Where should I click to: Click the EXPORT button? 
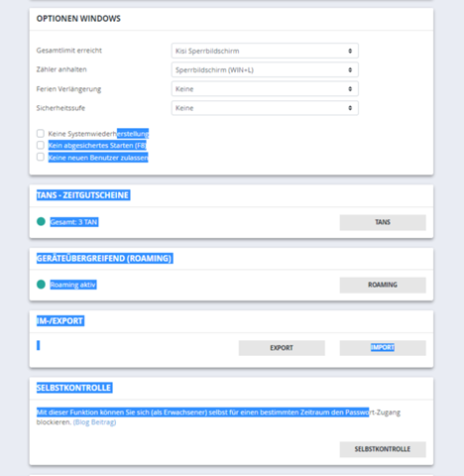click(282, 348)
